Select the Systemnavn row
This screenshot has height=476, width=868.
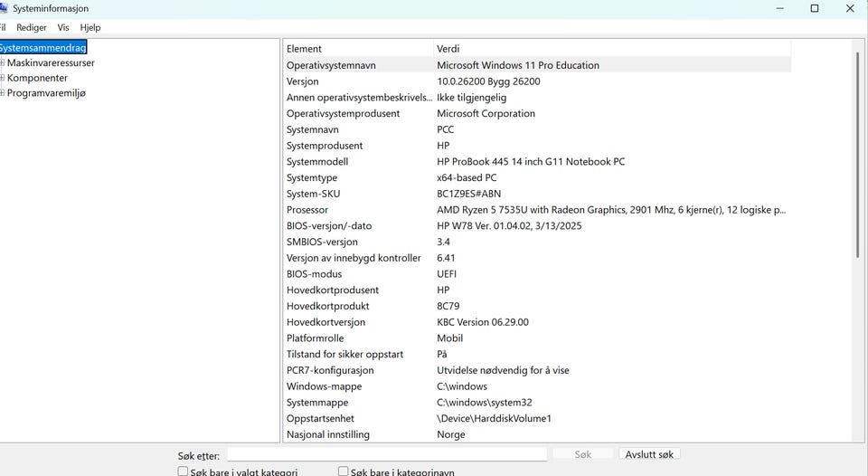(x=537, y=129)
